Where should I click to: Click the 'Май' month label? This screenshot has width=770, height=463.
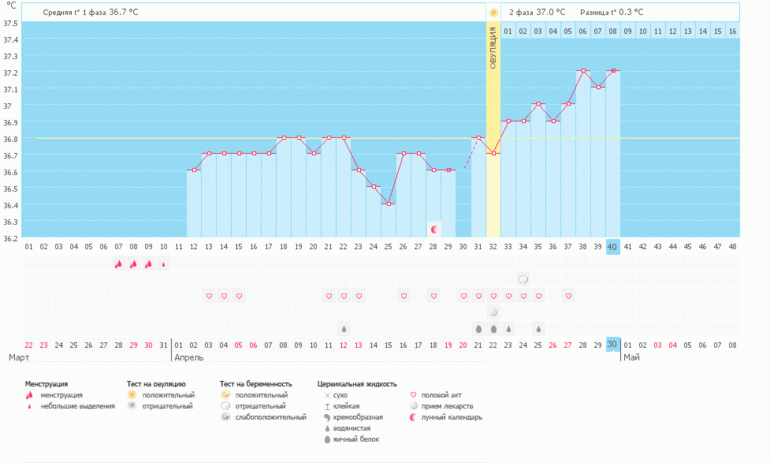tap(632, 356)
